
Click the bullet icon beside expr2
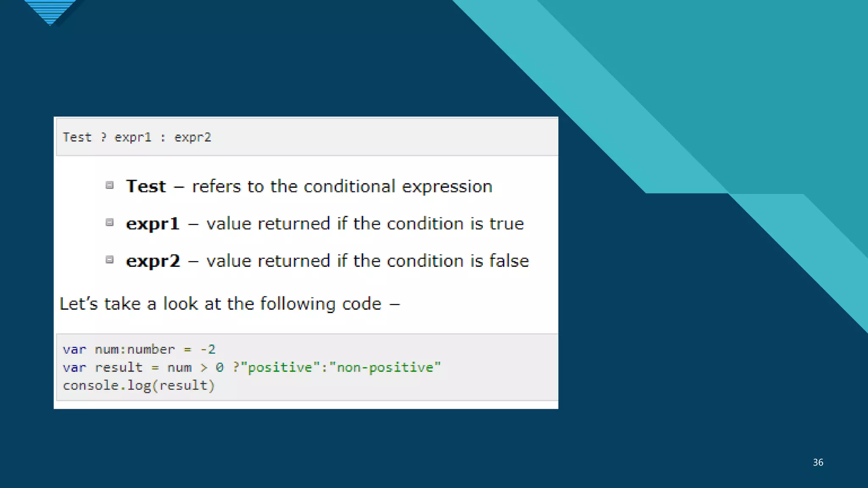click(109, 260)
